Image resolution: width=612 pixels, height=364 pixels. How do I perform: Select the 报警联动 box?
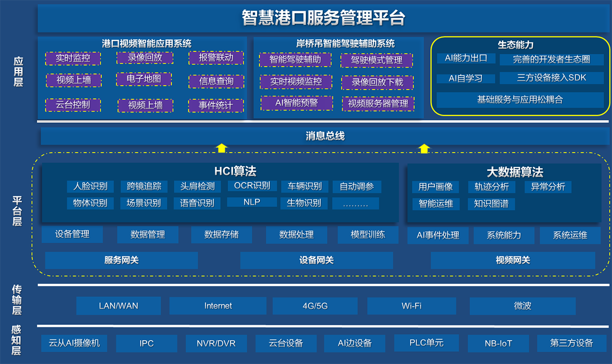[x=216, y=58]
